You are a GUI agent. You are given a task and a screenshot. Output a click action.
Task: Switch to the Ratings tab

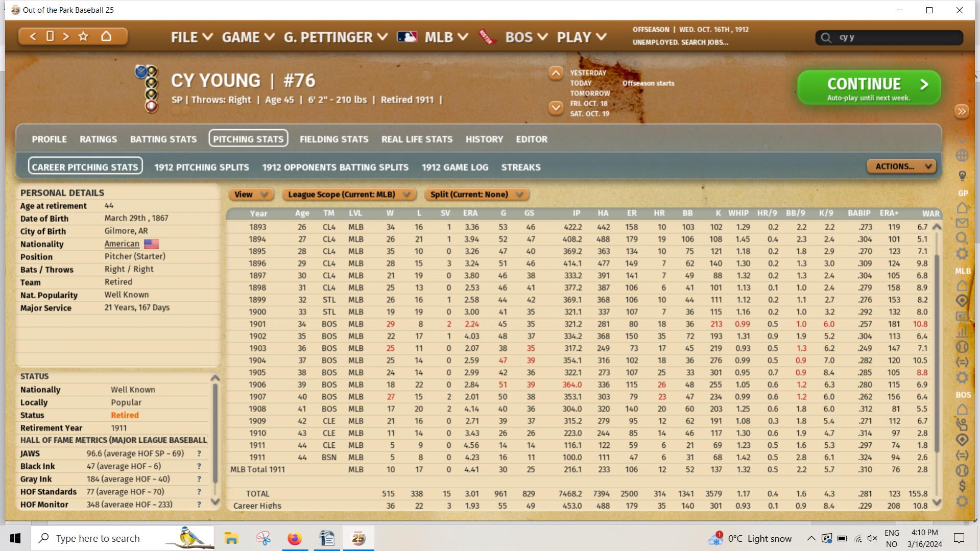pos(98,139)
